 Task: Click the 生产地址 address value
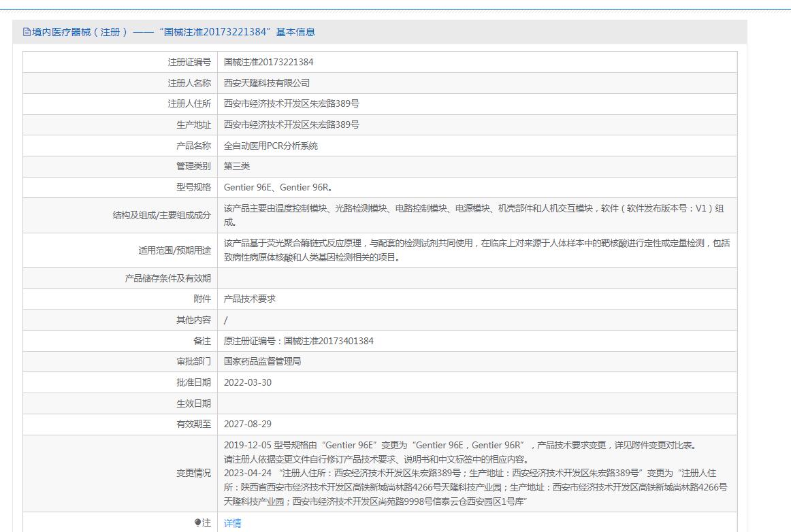(x=291, y=124)
